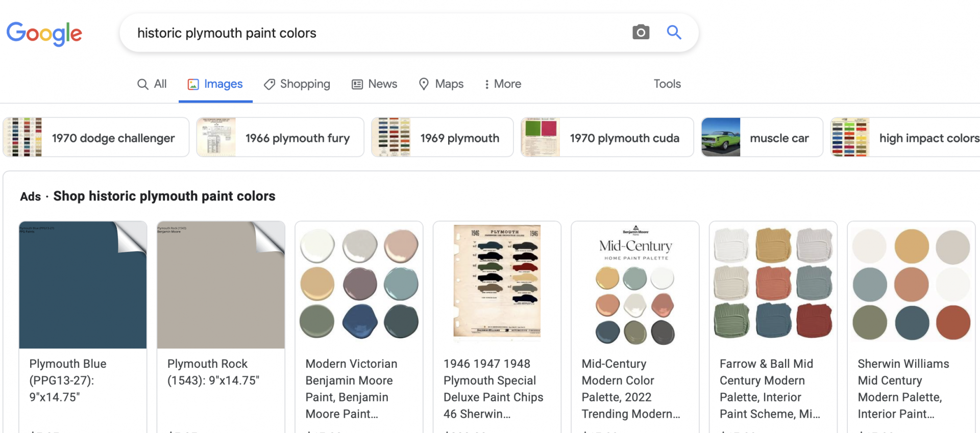Viewport: 980px width, 433px height.
Task: Select the high impact colors chip
Action: click(905, 137)
